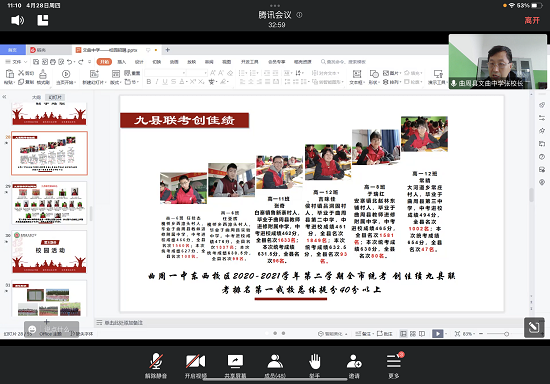Switch to normal view in the status bar

coord(403,334)
